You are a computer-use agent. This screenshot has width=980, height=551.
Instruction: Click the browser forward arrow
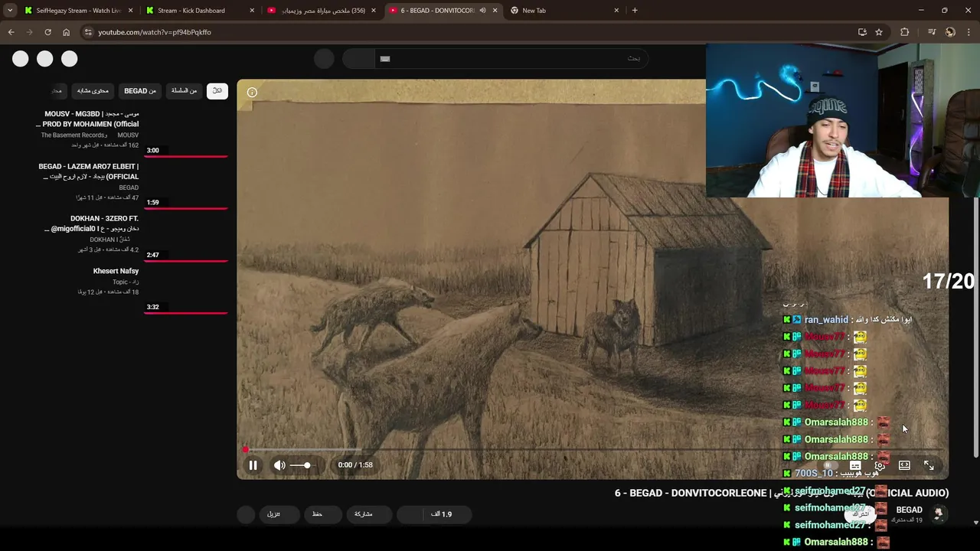(29, 32)
